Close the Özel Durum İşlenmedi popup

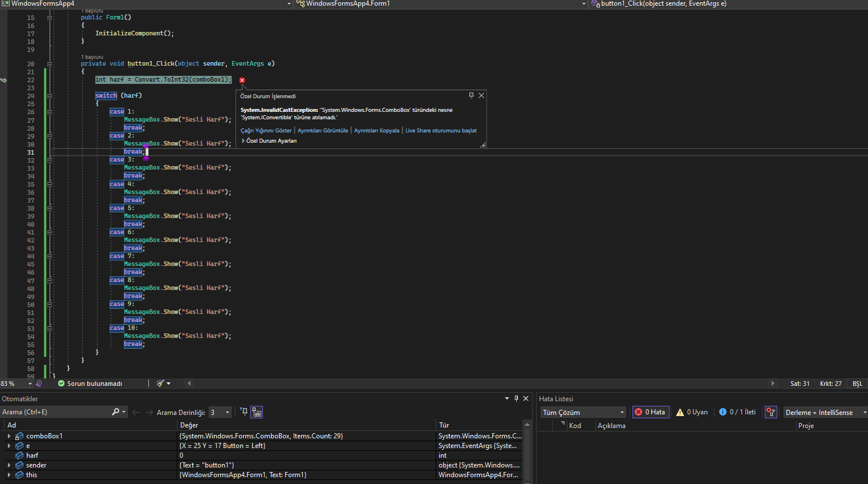click(481, 95)
